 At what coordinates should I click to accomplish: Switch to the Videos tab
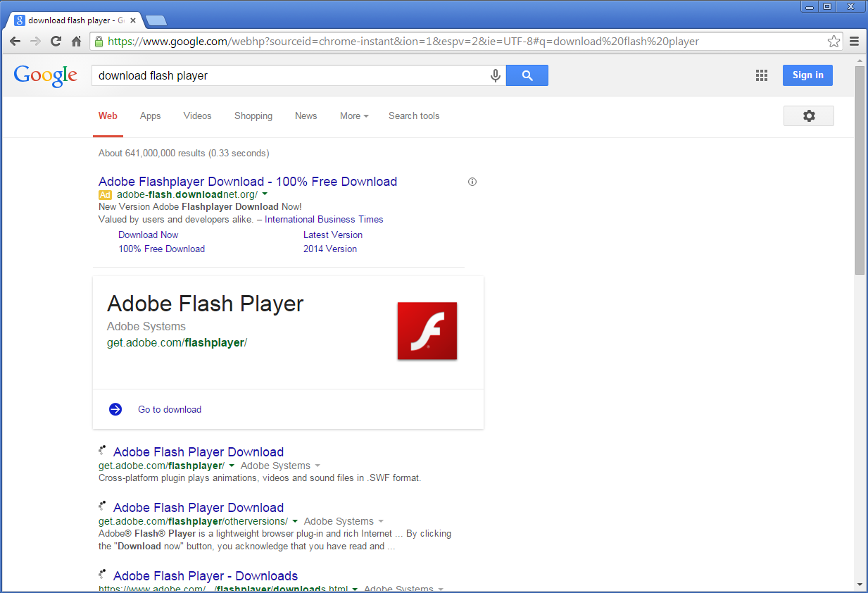coord(197,116)
